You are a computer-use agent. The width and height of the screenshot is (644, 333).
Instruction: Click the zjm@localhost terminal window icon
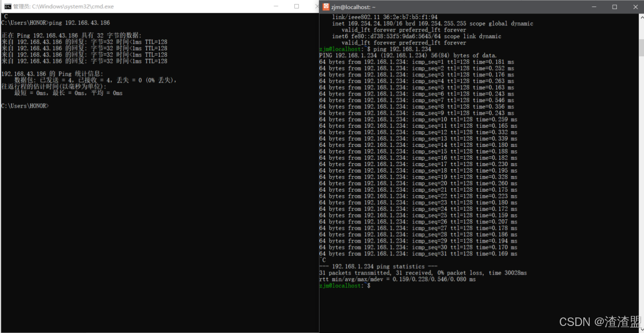pos(326,7)
